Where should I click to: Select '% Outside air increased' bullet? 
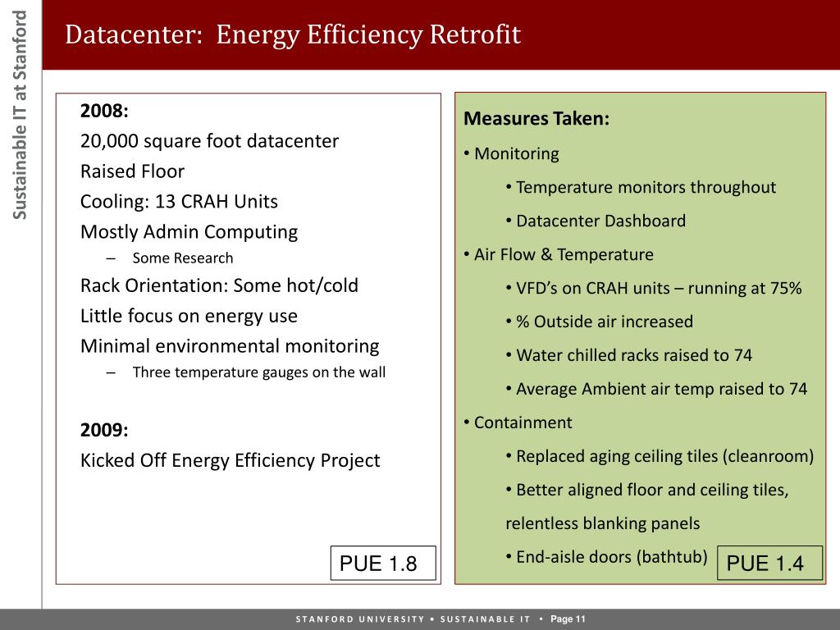click(x=600, y=322)
